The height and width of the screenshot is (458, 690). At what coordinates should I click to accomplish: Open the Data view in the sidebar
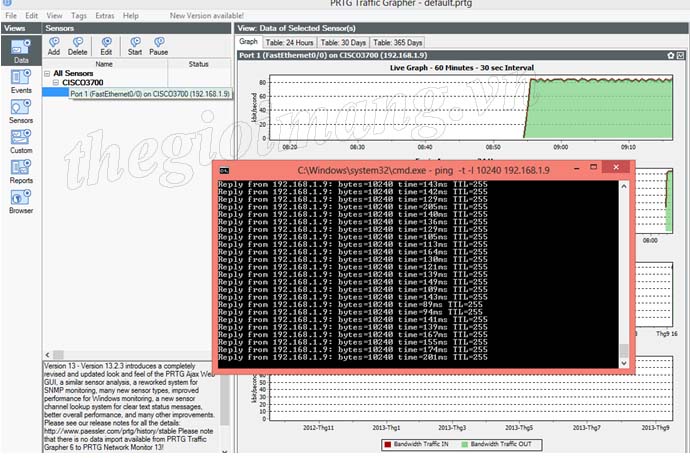(21, 51)
